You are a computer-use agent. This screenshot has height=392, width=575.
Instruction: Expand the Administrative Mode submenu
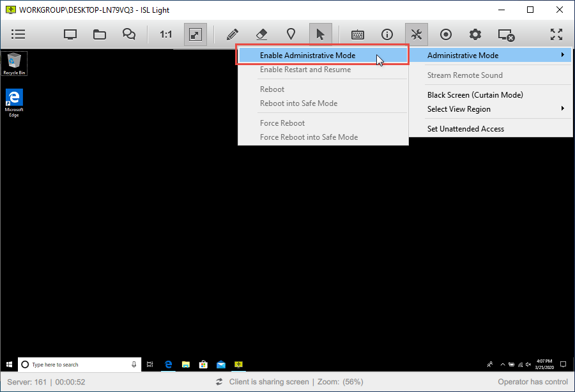click(x=491, y=56)
